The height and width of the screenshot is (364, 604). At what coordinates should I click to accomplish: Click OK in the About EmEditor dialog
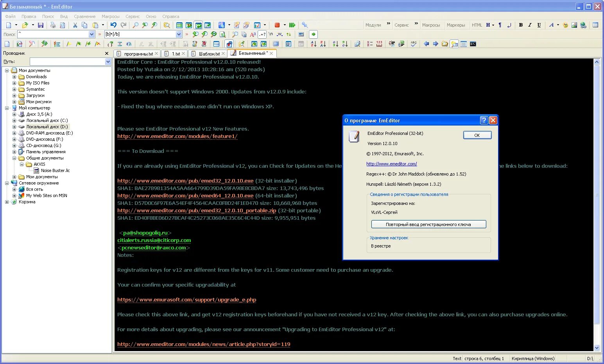(477, 135)
